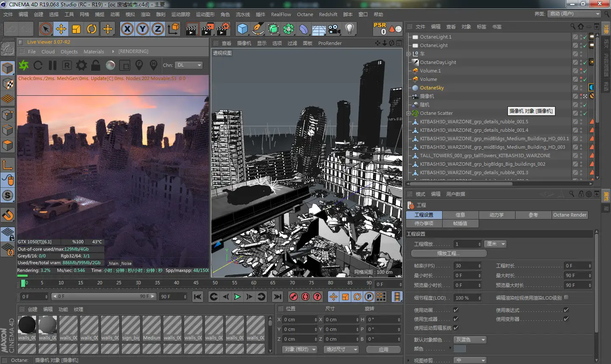Open render settings gear clapperboard
The image size is (611, 364).
click(223, 29)
